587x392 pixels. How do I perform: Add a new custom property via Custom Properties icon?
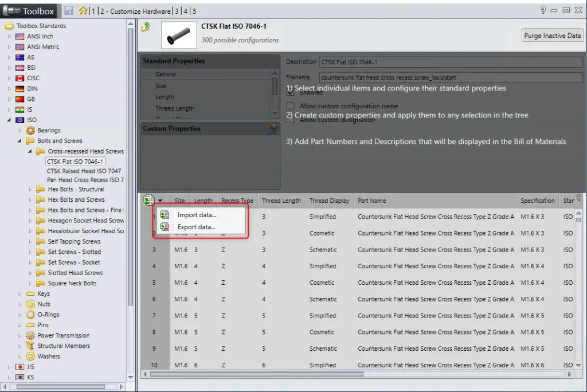(x=271, y=128)
